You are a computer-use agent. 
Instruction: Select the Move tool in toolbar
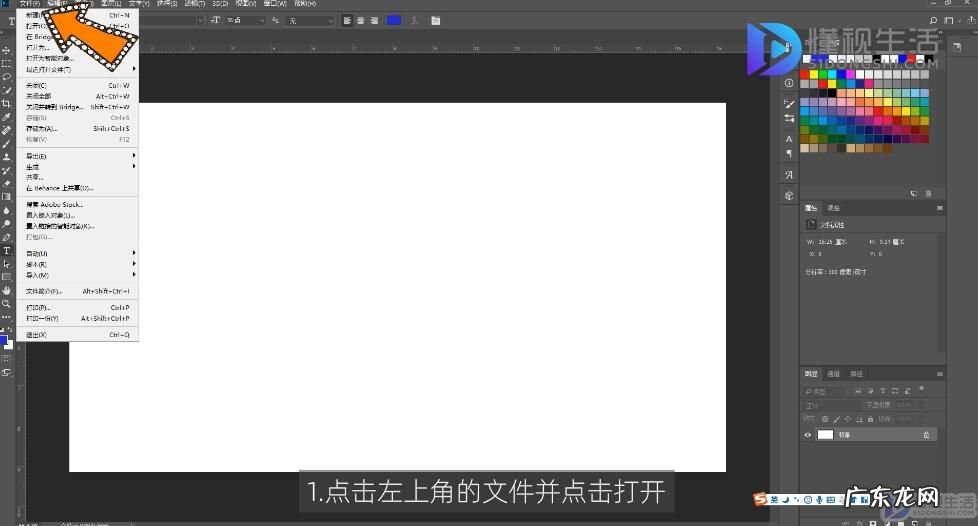point(6,50)
